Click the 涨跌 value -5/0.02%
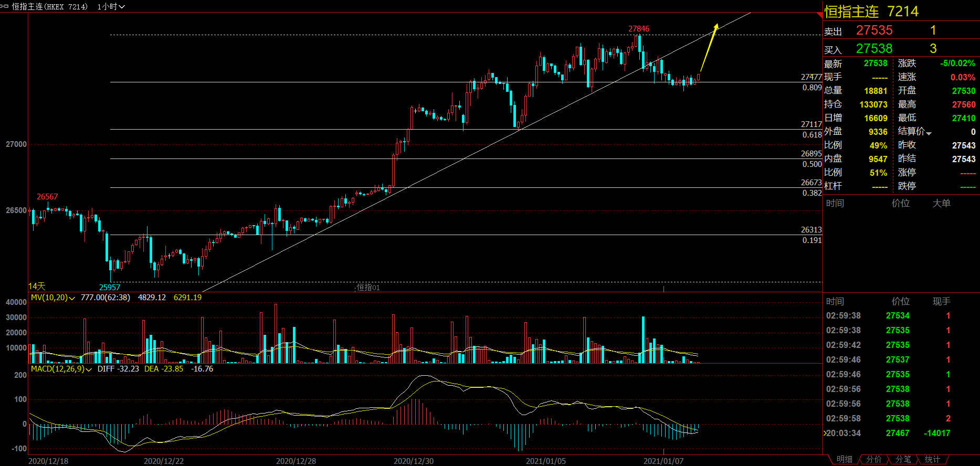This screenshot has height=466, width=980. coord(957,63)
